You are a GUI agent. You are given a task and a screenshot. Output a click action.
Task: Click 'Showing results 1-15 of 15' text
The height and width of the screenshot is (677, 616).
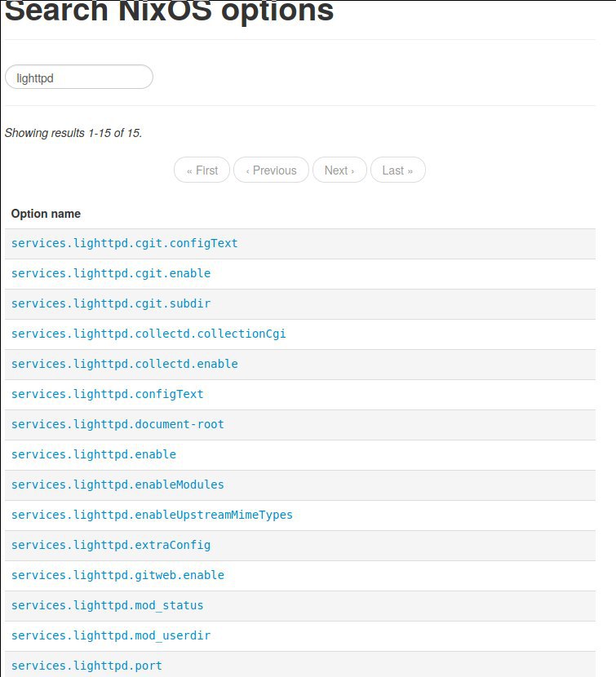(x=73, y=133)
